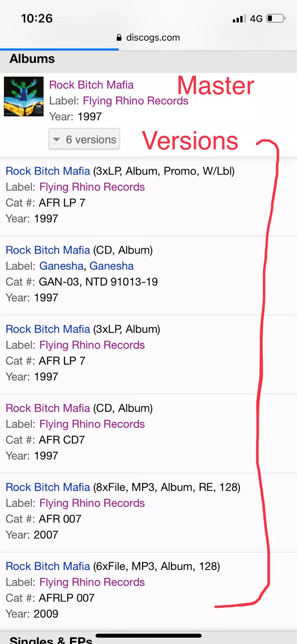Tap the padlock icon in address bar

pyautogui.click(x=119, y=37)
